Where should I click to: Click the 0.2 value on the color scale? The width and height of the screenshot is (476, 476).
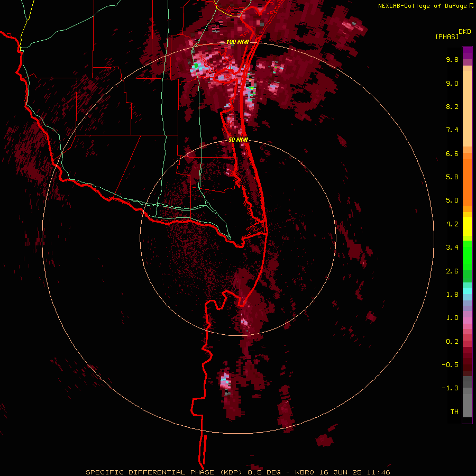[x=452, y=342]
